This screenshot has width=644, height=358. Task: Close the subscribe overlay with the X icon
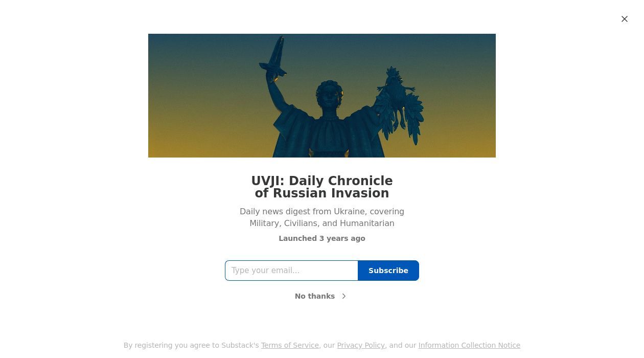point(625,19)
